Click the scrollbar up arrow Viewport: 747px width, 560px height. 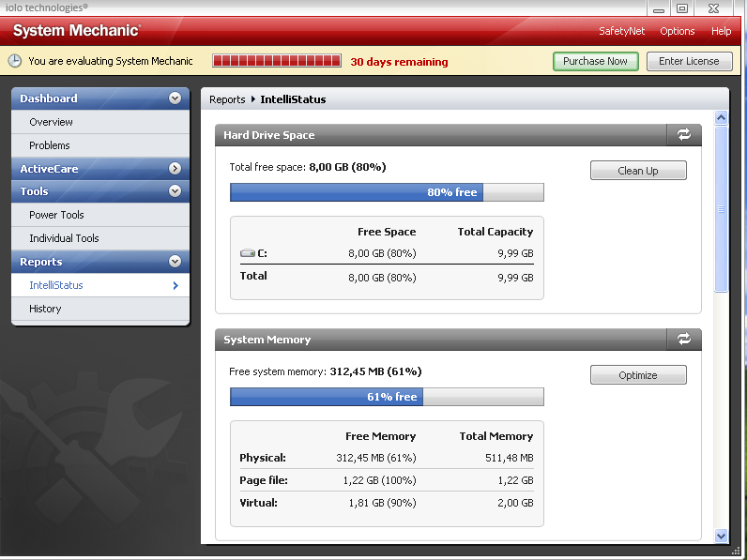(x=722, y=117)
